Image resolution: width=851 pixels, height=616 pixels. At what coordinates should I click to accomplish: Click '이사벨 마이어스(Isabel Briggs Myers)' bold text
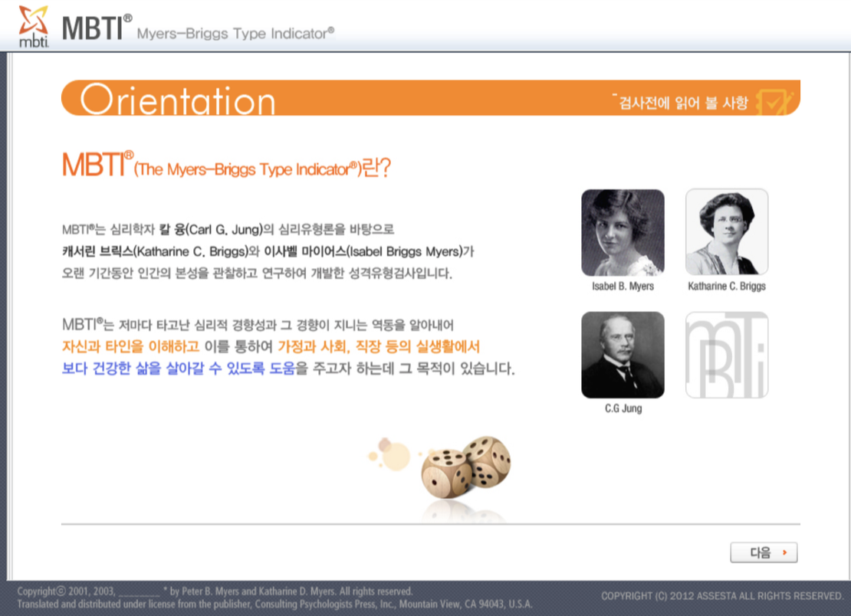click(363, 251)
